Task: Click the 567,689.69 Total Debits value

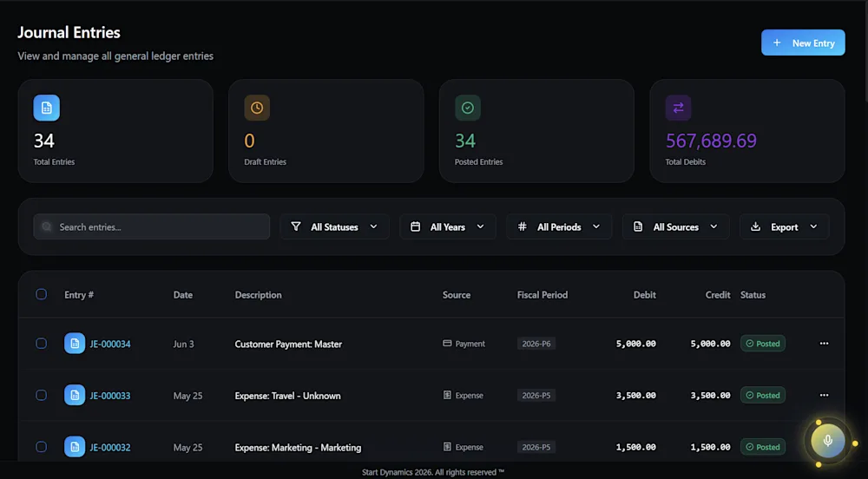Action: pos(712,141)
